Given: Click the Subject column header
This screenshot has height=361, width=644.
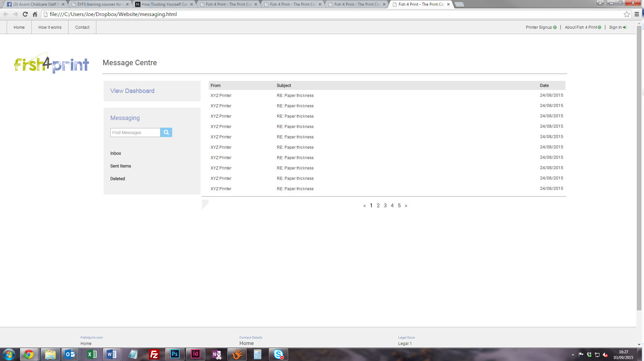Looking at the screenshot, I should [284, 86].
